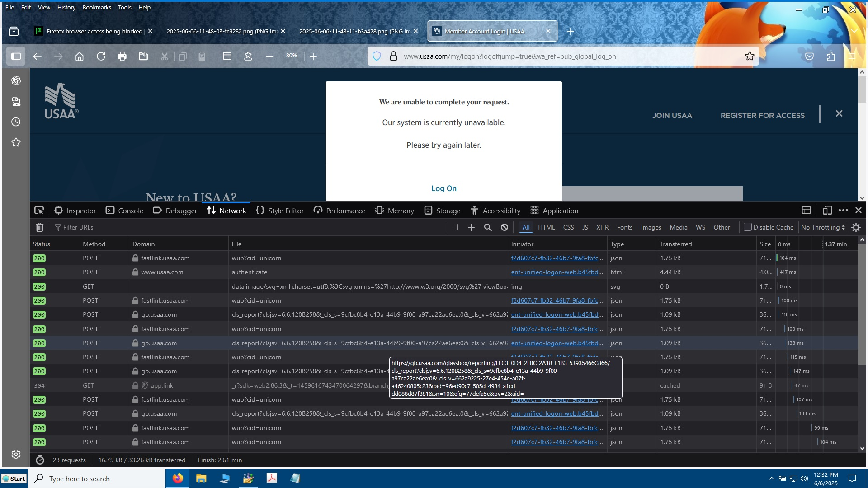Image resolution: width=868 pixels, height=488 pixels.
Task: Toggle responsive design mode
Action: 827,211
